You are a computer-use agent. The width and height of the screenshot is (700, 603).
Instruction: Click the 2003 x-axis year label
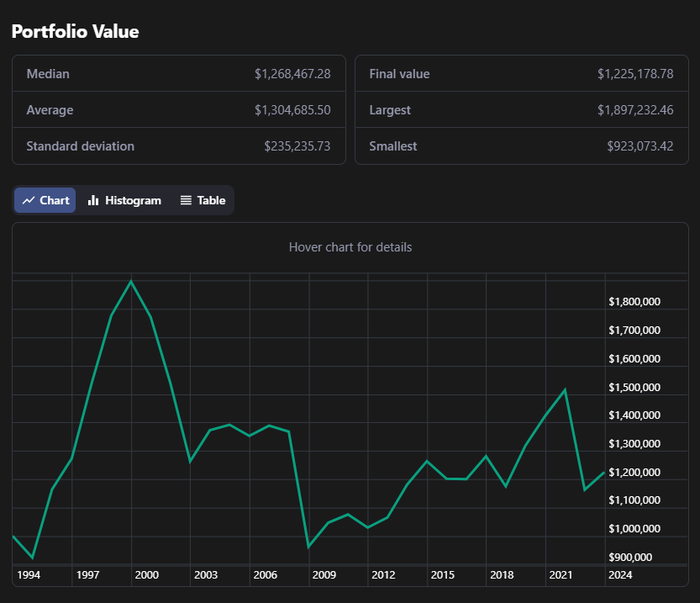click(x=206, y=575)
